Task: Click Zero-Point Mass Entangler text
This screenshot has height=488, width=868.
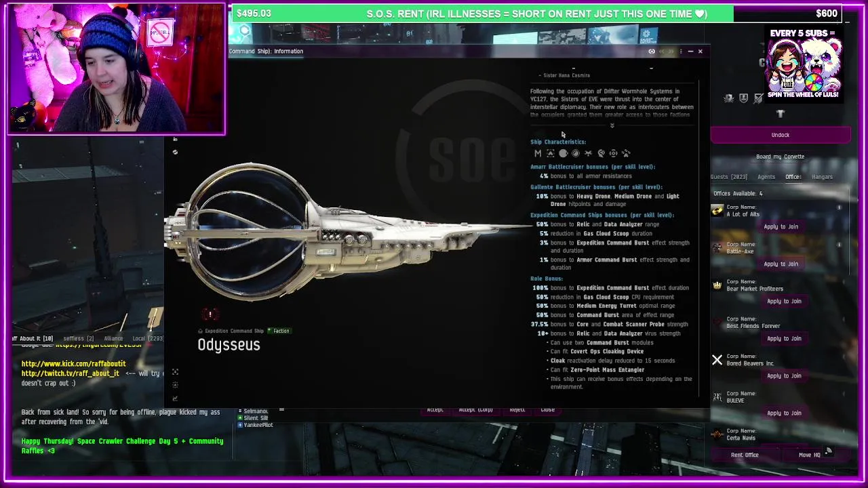Action: tap(607, 370)
